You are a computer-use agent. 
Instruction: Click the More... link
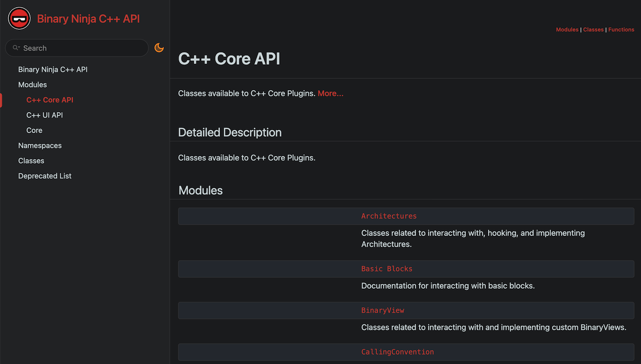click(x=330, y=93)
